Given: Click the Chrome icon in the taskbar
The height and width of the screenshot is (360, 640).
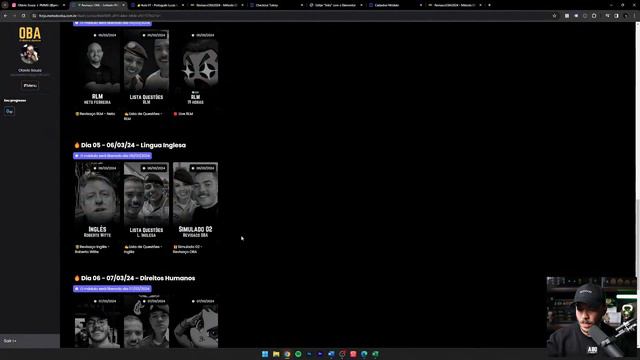Looking at the screenshot, I should pos(287,354).
